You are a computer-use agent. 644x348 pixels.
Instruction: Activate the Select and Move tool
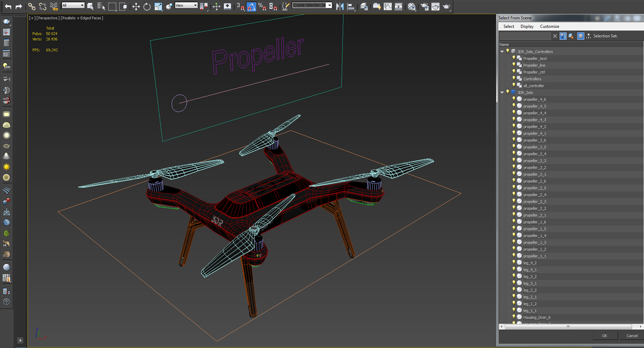coord(136,6)
